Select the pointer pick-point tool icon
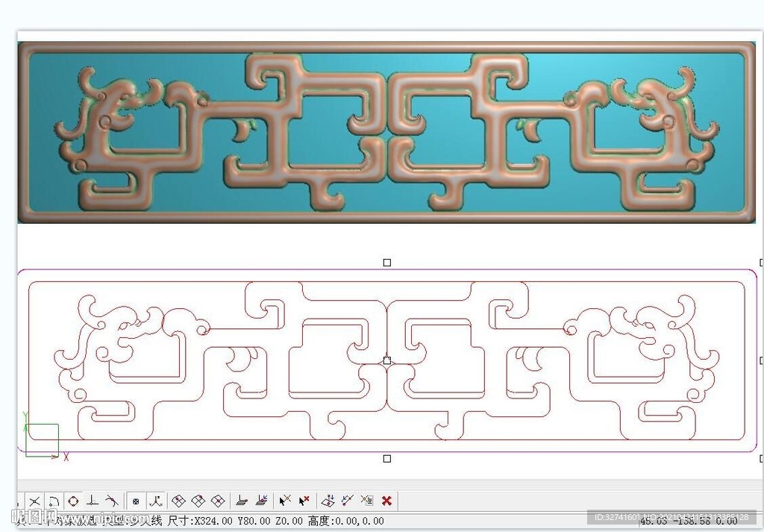 pyautogui.click(x=285, y=501)
